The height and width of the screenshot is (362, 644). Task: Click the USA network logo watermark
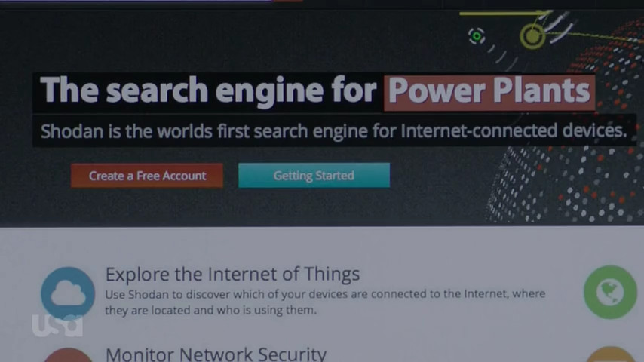[x=57, y=326]
